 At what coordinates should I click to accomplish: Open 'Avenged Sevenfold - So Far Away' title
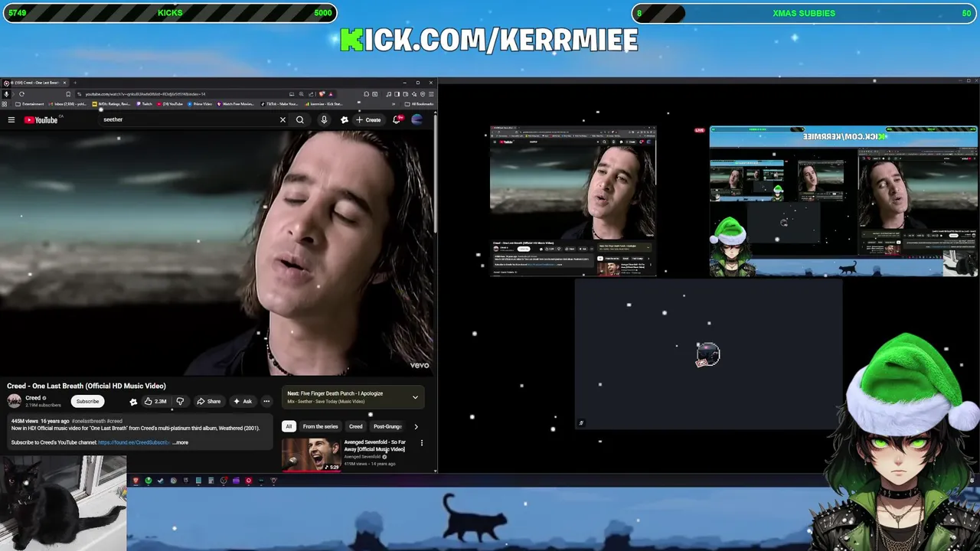click(x=374, y=445)
